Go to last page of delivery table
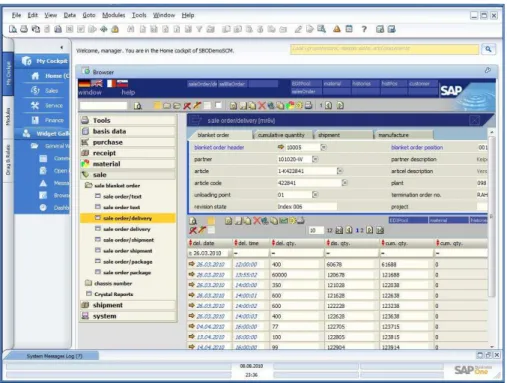The width and height of the screenshot is (507, 383). (379, 230)
